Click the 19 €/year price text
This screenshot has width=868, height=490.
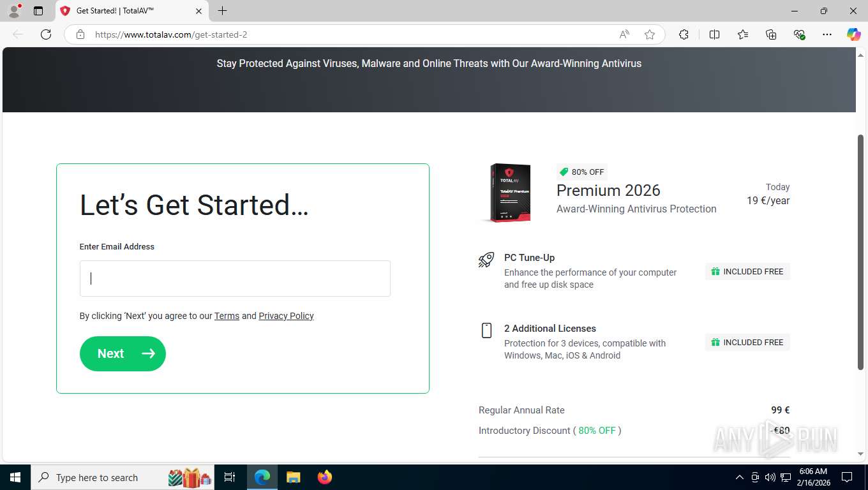(768, 200)
